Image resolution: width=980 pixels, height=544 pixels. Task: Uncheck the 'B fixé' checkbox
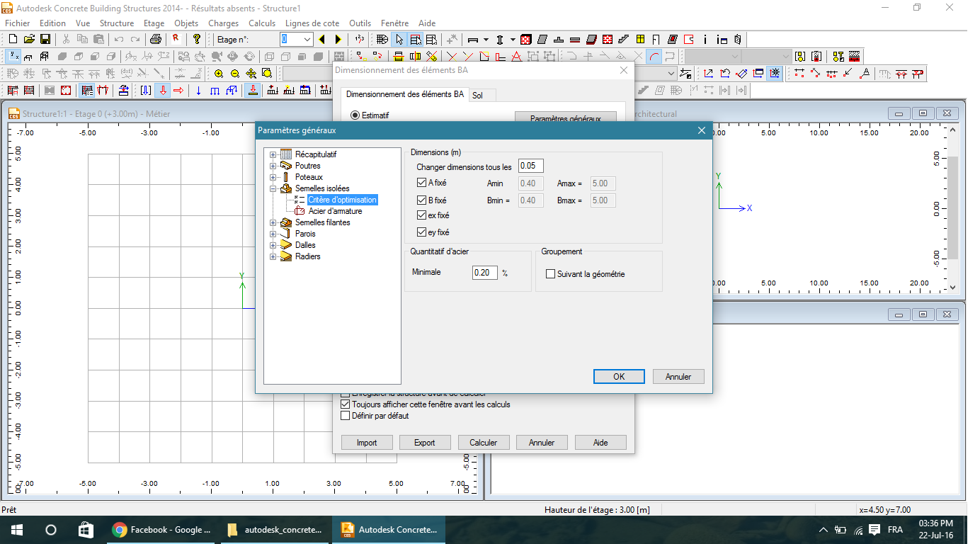(421, 200)
